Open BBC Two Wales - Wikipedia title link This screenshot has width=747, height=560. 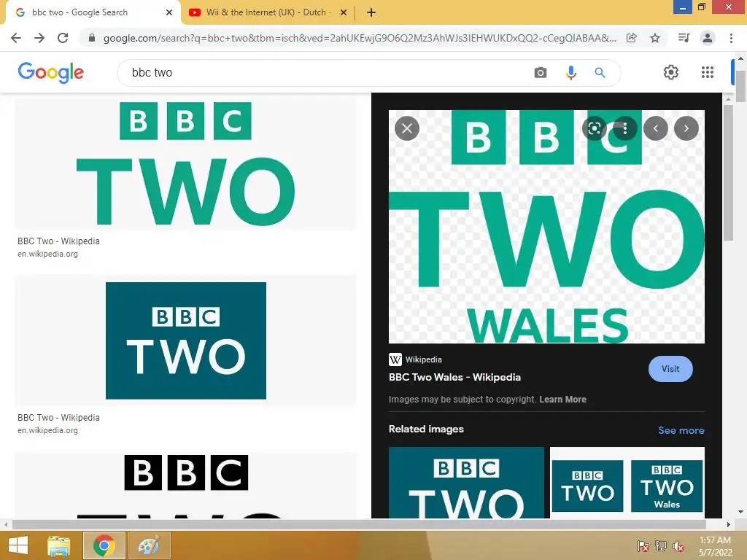point(454,377)
